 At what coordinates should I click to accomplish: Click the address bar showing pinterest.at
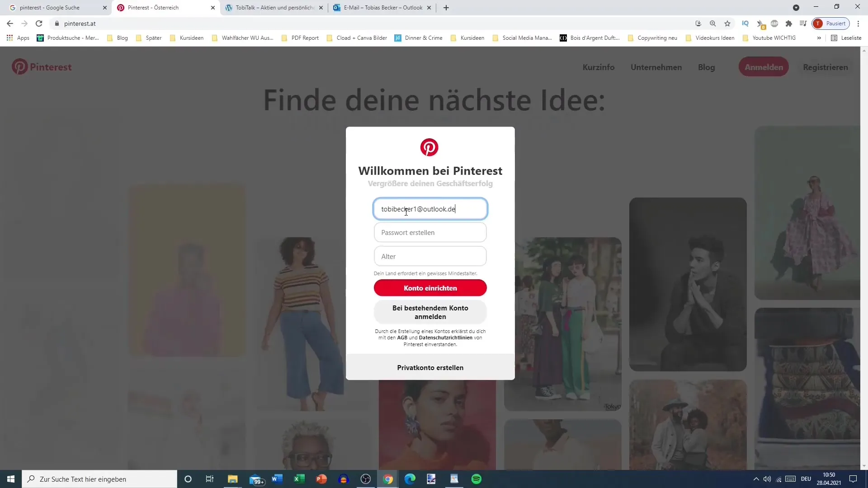371,23
